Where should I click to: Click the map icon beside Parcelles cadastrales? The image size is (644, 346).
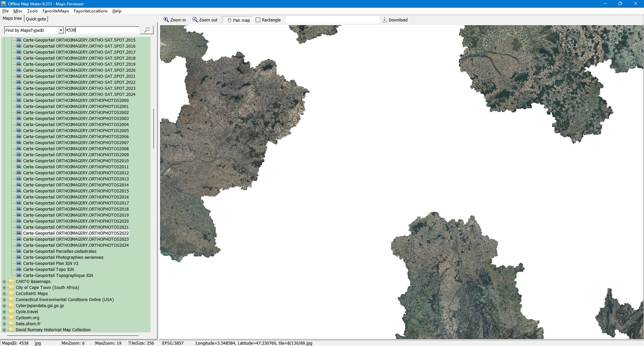point(19,251)
